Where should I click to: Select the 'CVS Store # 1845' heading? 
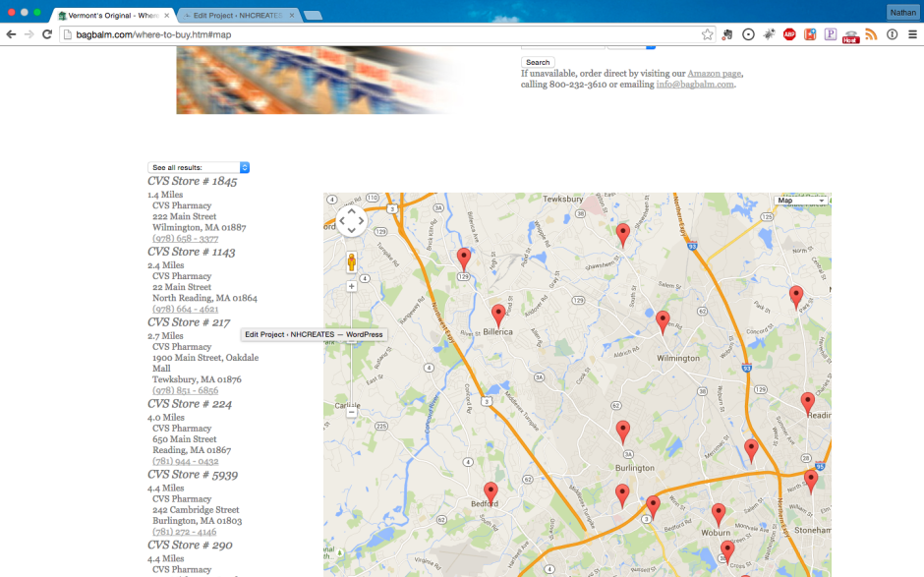click(192, 181)
